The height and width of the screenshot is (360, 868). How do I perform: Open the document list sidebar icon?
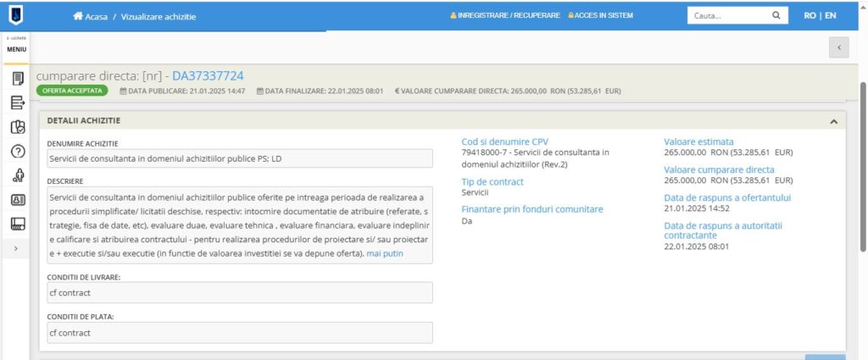tap(18, 79)
